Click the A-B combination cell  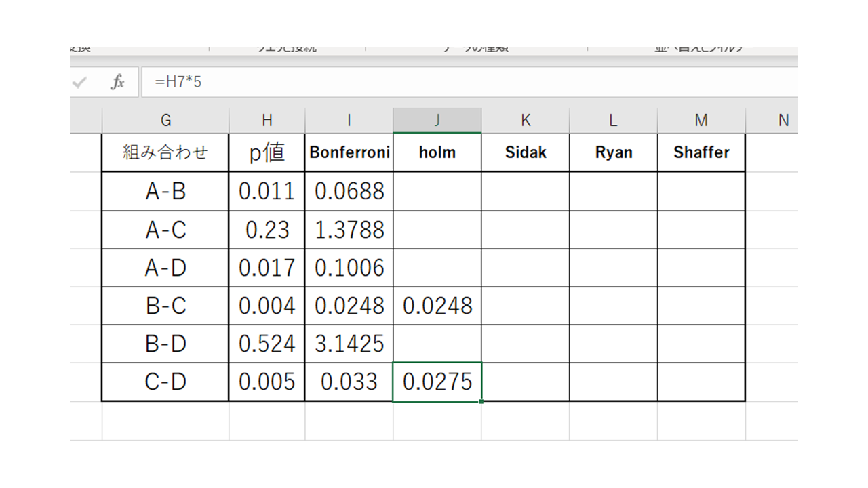point(165,192)
